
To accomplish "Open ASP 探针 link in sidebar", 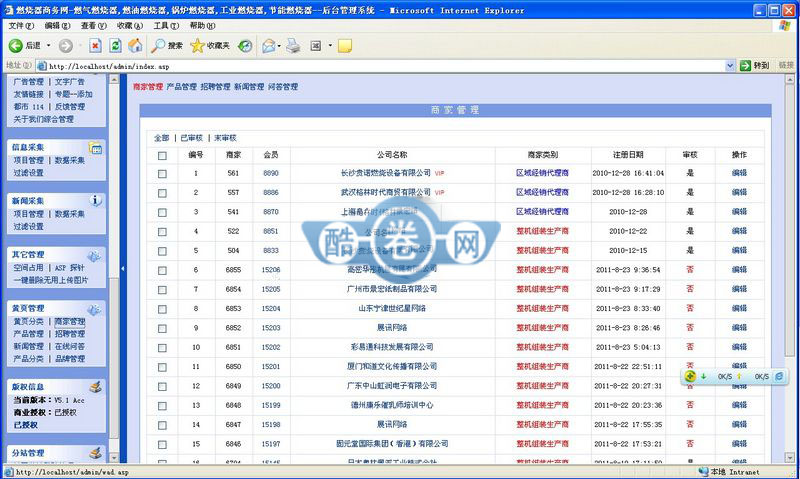I will click(69, 268).
